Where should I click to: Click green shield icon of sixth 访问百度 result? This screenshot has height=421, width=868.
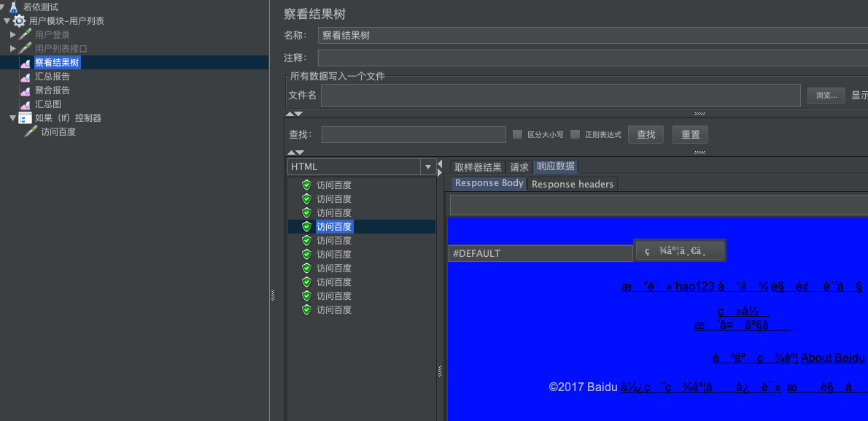point(306,254)
